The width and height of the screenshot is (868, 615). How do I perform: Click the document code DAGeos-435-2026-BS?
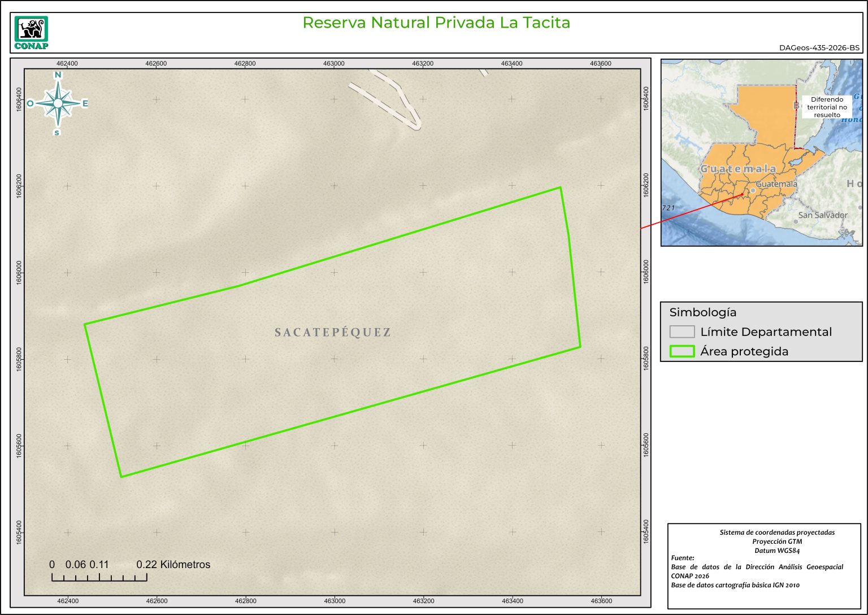click(x=819, y=48)
